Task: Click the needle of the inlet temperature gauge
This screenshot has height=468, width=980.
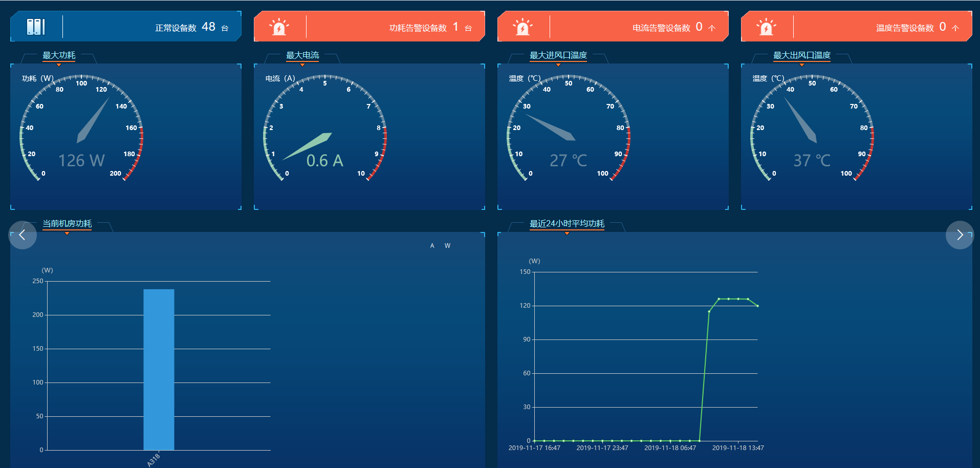Action: (551, 127)
